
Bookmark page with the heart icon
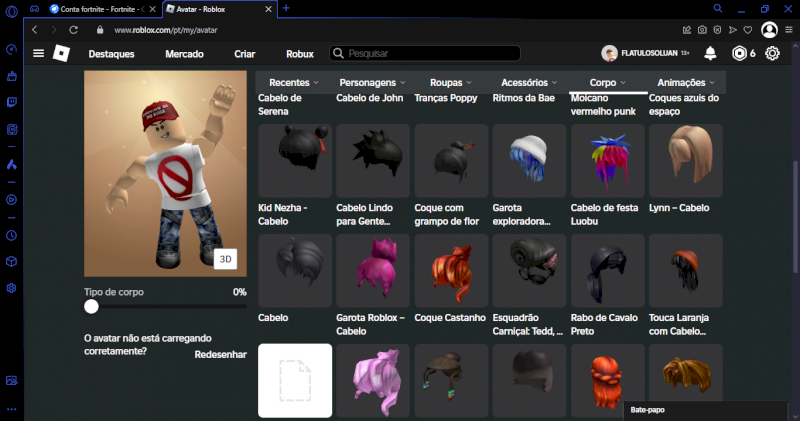pos(748,30)
